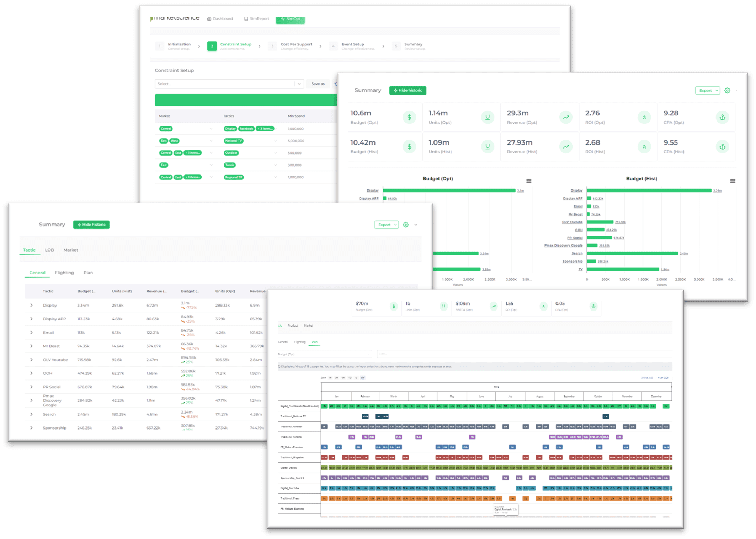Expand market dropdown for Central row
Image resolution: width=756 pixels, height=539 pixels.
coord(211,129)
